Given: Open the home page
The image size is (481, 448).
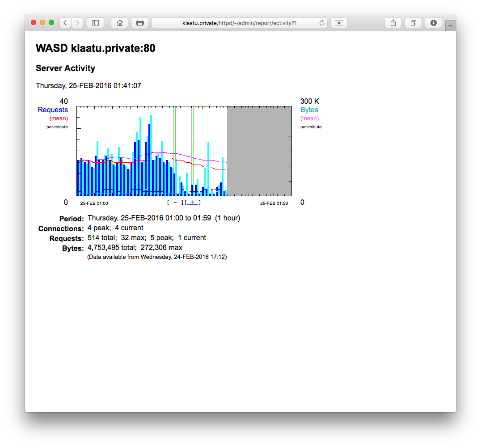Looking at the screenshot, I should [119, 23].
